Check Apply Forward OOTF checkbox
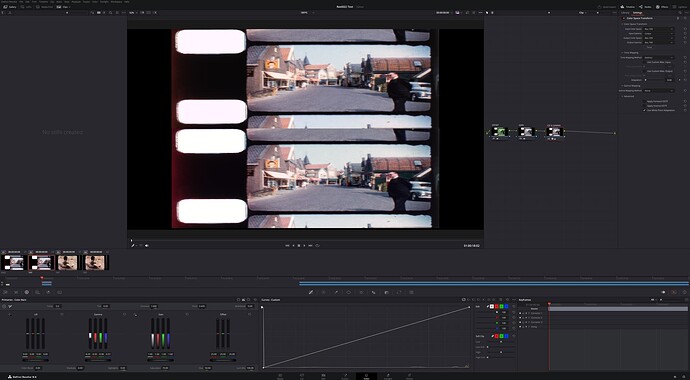This screenshot has width=690, height=380. pos(645,101)
